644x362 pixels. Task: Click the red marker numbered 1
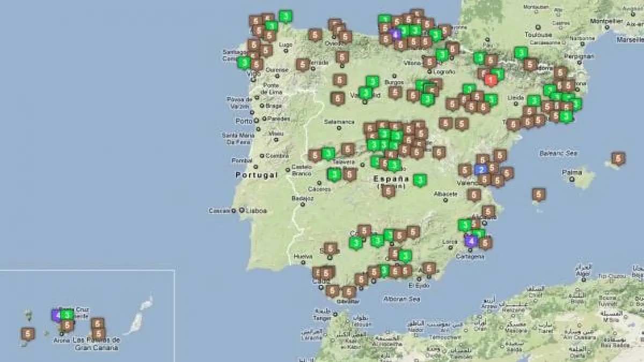point(491,80)
